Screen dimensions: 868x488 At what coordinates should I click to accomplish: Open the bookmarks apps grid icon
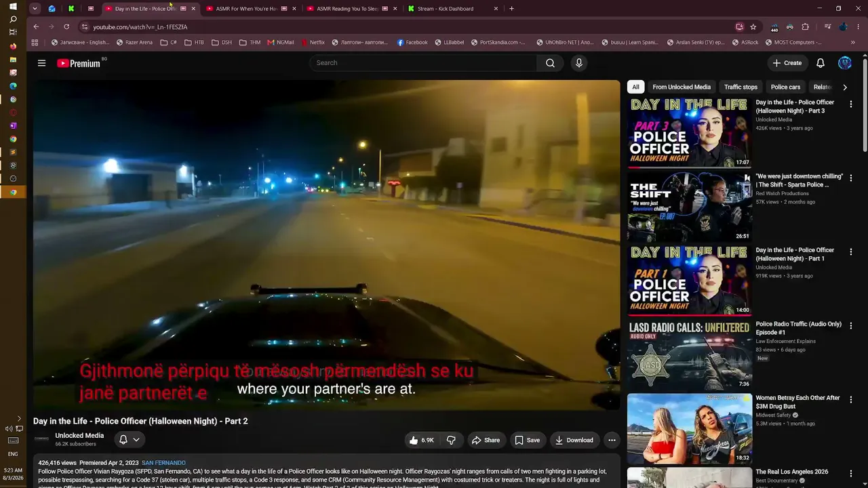tap(35, 42)
